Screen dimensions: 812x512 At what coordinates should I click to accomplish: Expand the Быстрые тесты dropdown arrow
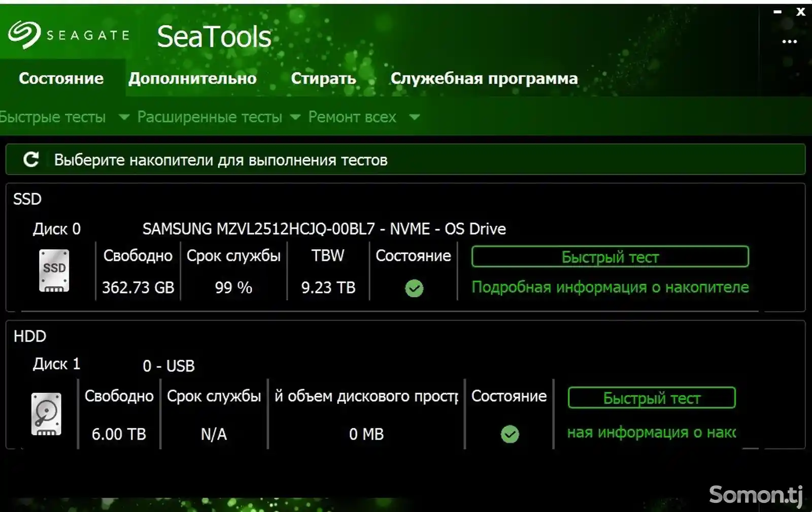[123, 117]
